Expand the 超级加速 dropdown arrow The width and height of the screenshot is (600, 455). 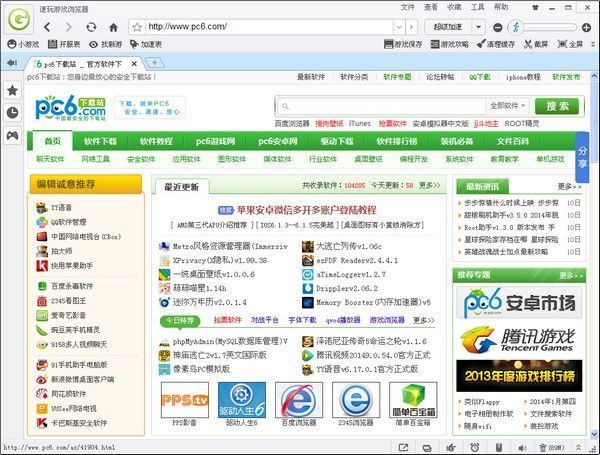tap(478, 27)
